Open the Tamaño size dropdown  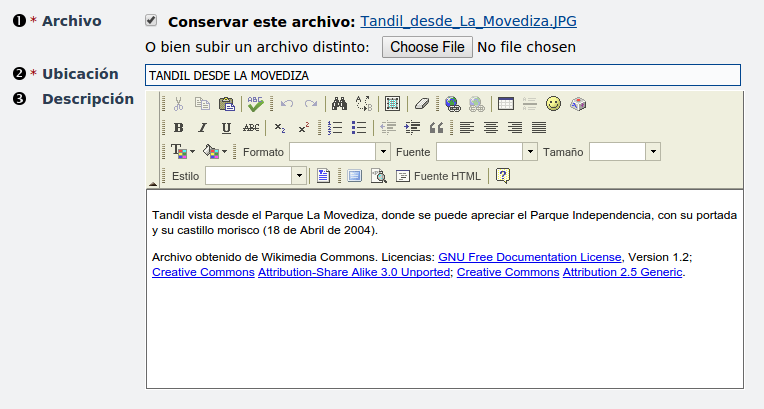(653, 152)
